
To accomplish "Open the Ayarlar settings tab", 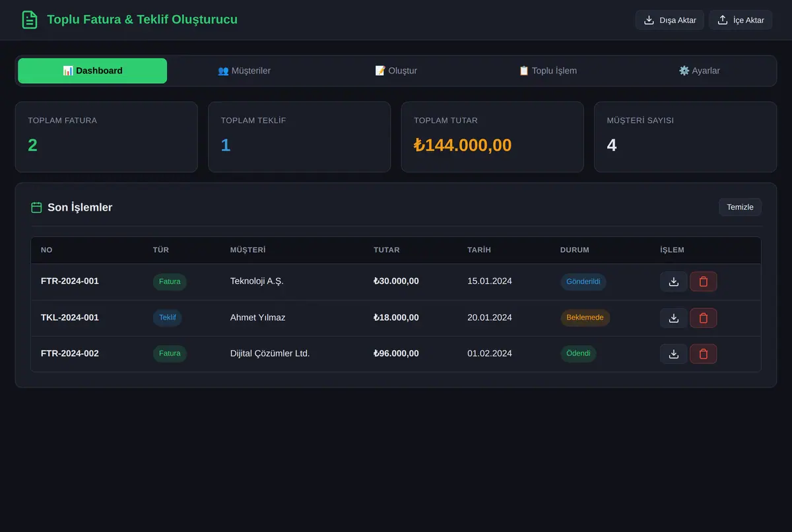I will pos(700,71).
